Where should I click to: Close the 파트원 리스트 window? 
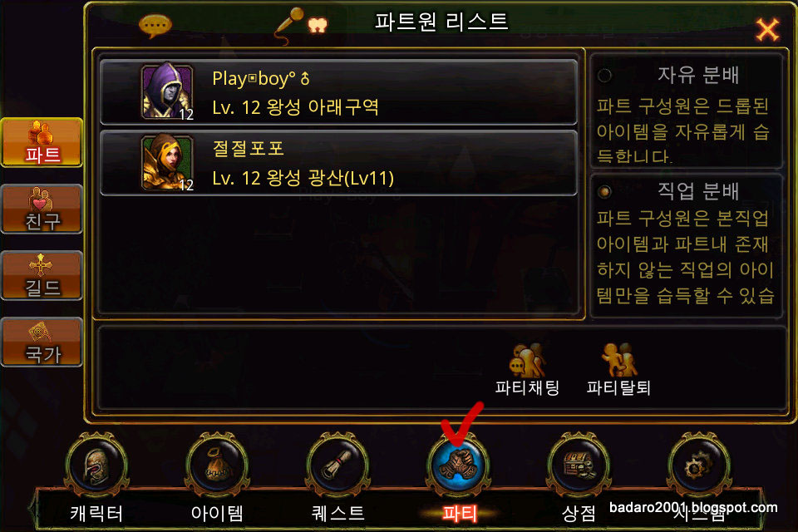click(767, 30)
